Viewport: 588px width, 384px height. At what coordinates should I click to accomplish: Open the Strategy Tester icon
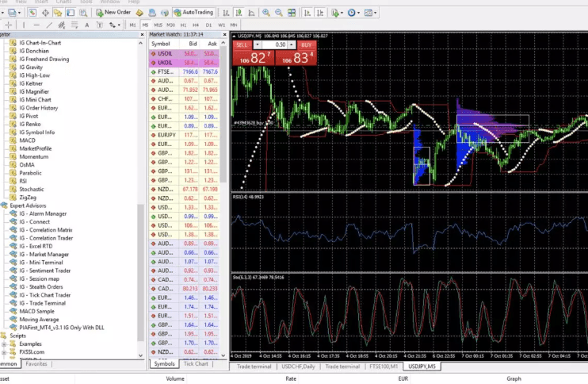tap(83, 13)
